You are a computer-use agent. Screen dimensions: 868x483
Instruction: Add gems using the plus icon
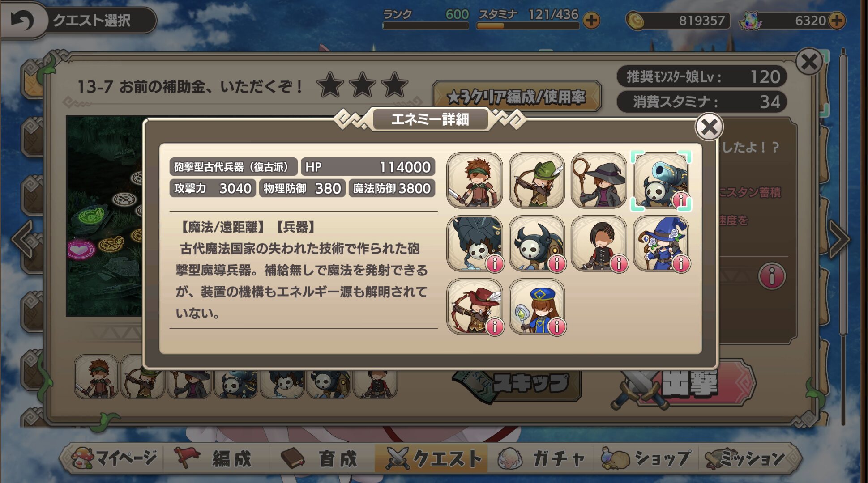(x=836, y=20)
